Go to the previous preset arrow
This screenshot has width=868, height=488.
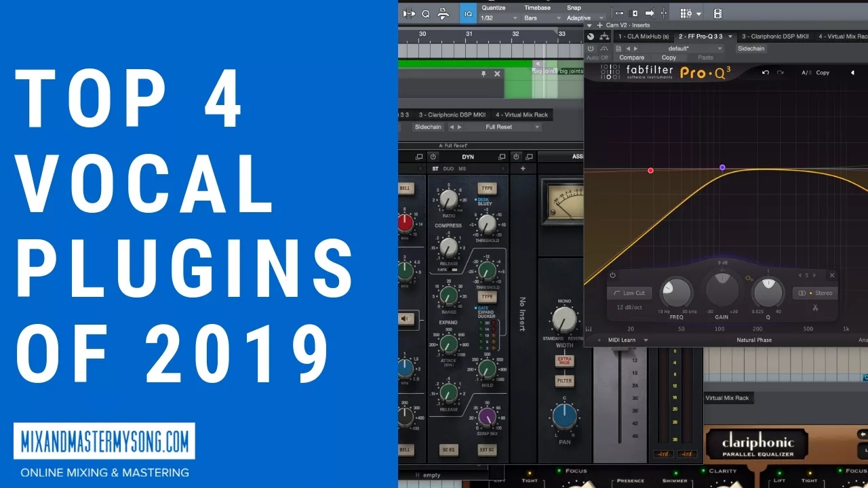(x=628, y=49)
